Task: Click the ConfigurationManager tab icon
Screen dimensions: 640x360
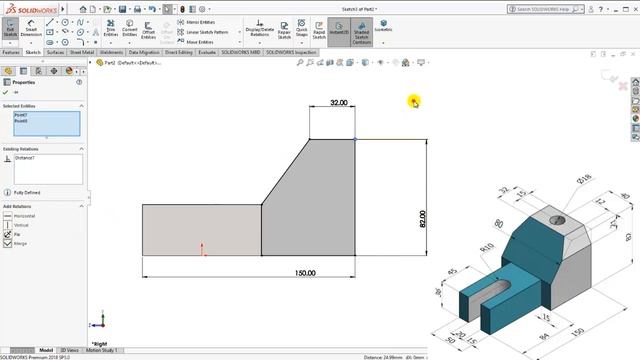Action: click(x=38, y=71)
